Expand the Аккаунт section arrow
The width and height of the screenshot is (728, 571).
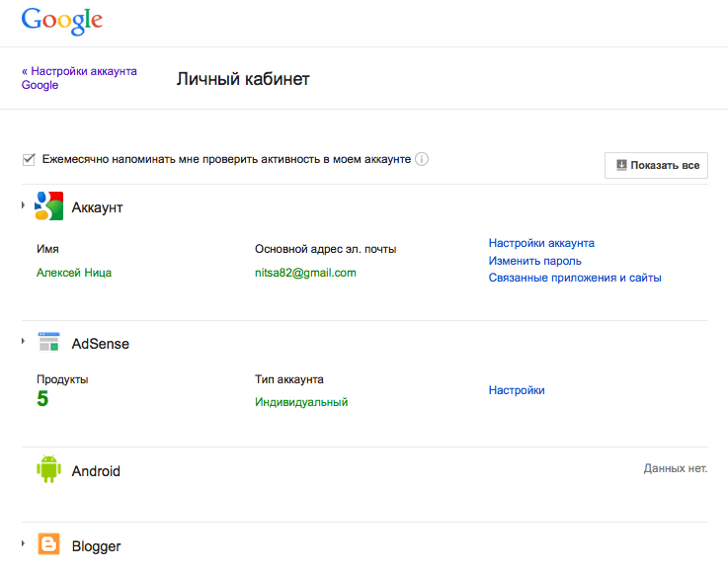coord(24,205)
